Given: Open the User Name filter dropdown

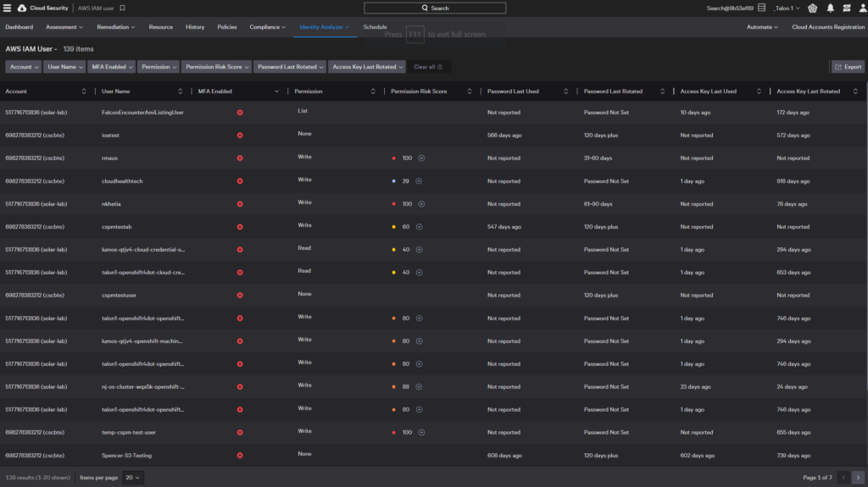Looking at the screenshot, I should pos(64,67).
